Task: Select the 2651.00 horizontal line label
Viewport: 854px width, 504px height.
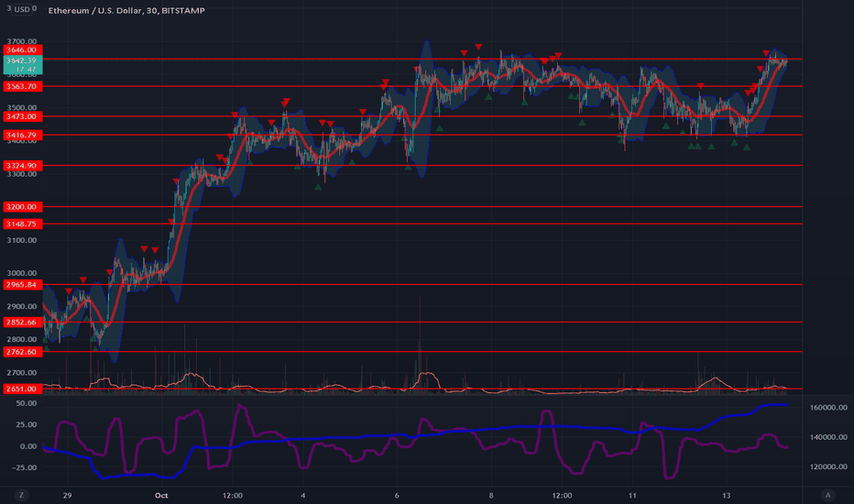Action: pos(22,389)
